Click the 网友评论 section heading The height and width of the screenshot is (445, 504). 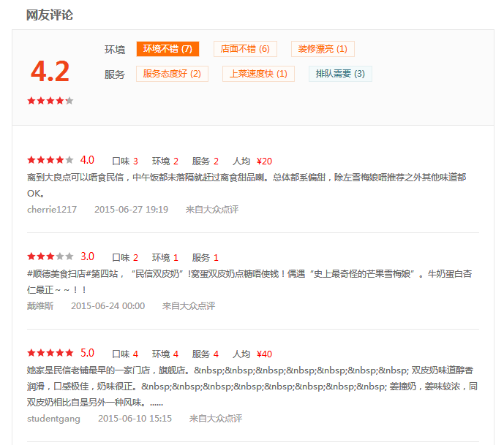pos(50,15)
